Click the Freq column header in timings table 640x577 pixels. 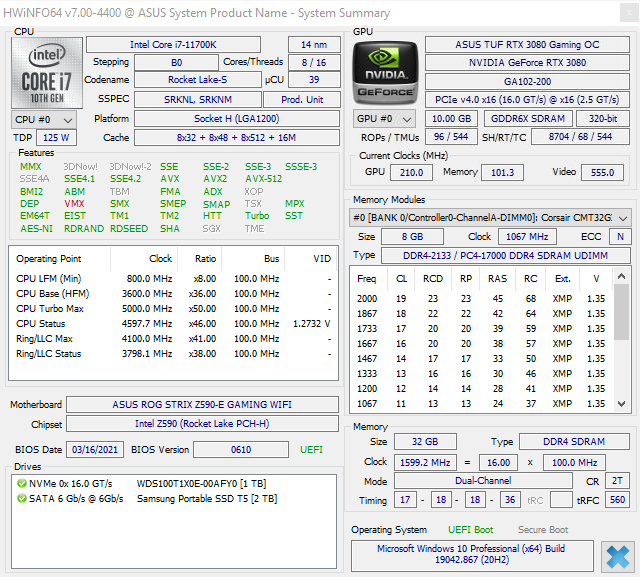pyautogui.click(x=366, y=279)
